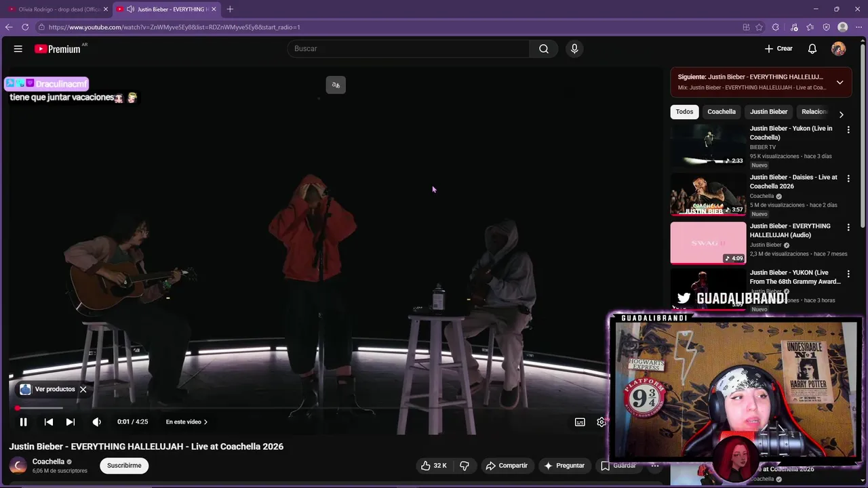Close the Olivia Rodrigo browser tab

point(106,9)
